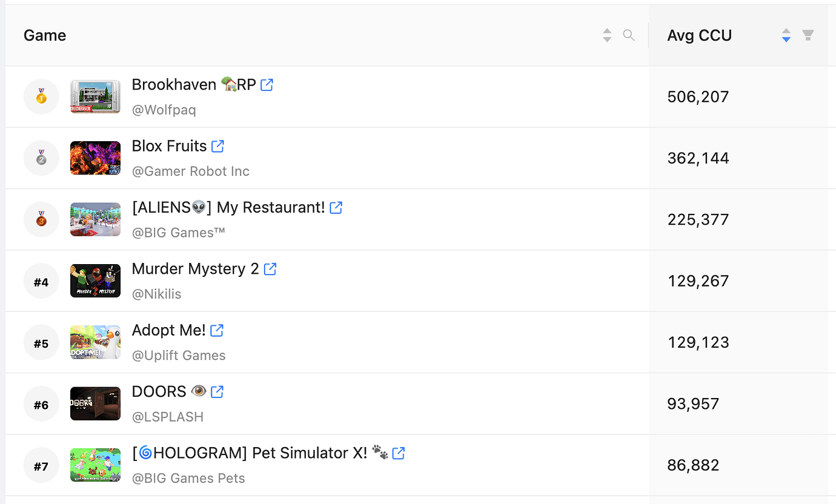Click the gold medal badge for first place
Screen dimensions: 836x504
tap(41, 96)
